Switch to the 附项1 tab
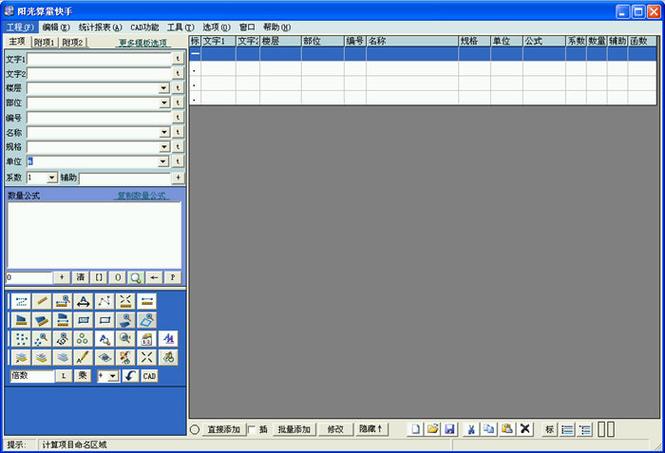Screen dimensions: 665x453 click(x=45, y=43)
